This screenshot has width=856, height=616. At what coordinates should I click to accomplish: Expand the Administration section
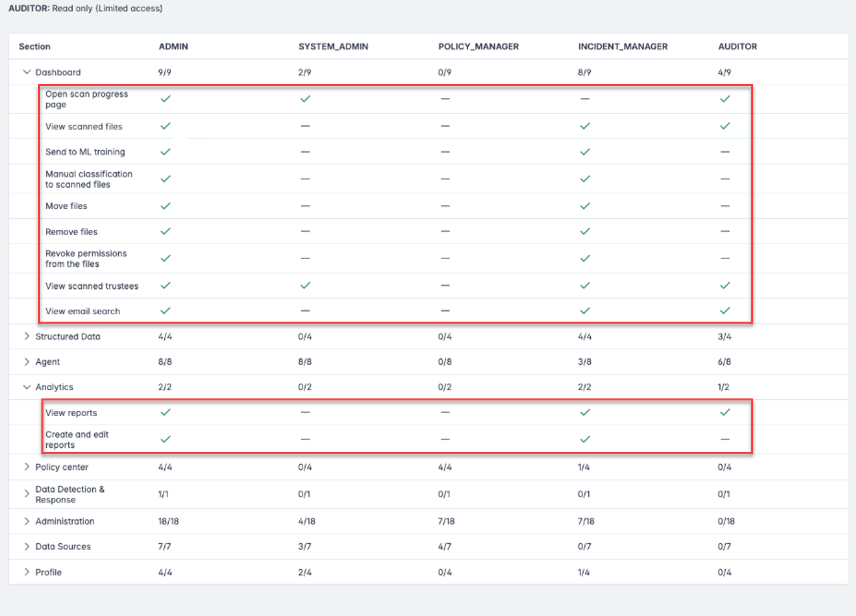tap(27, 521)
